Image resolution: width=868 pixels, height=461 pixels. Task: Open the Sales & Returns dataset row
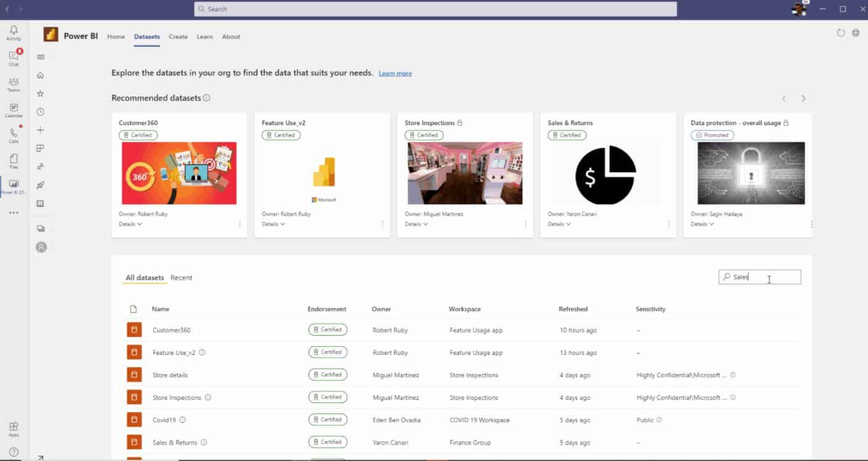pyautogui.click(x=175, y=442)
